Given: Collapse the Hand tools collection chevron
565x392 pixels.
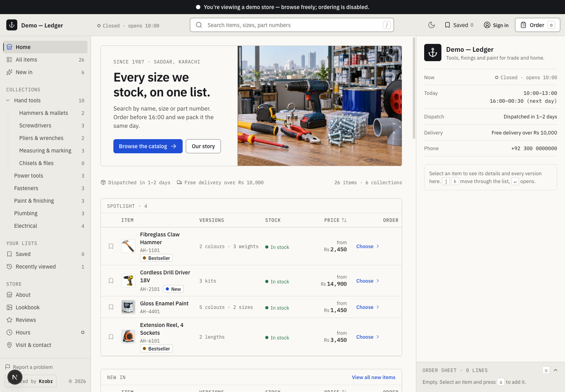Looking at the screenshot, I should [x=8, y=100].
